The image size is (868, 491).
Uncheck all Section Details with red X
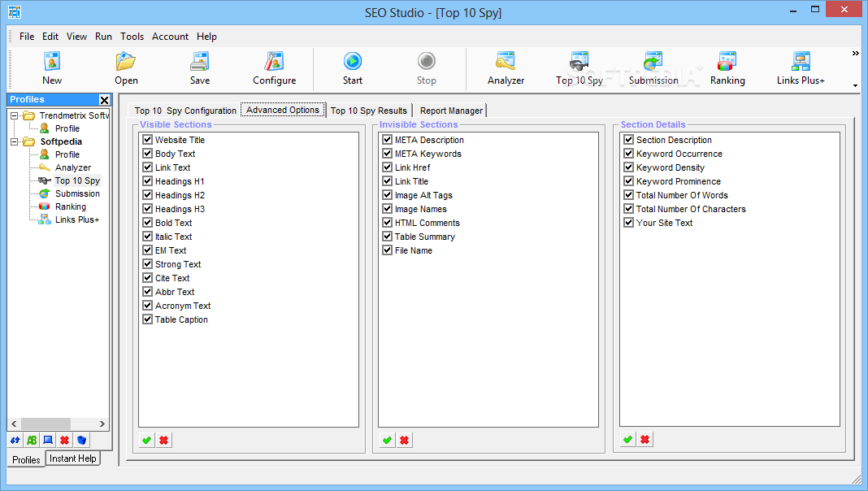click(x=645, y=440)
